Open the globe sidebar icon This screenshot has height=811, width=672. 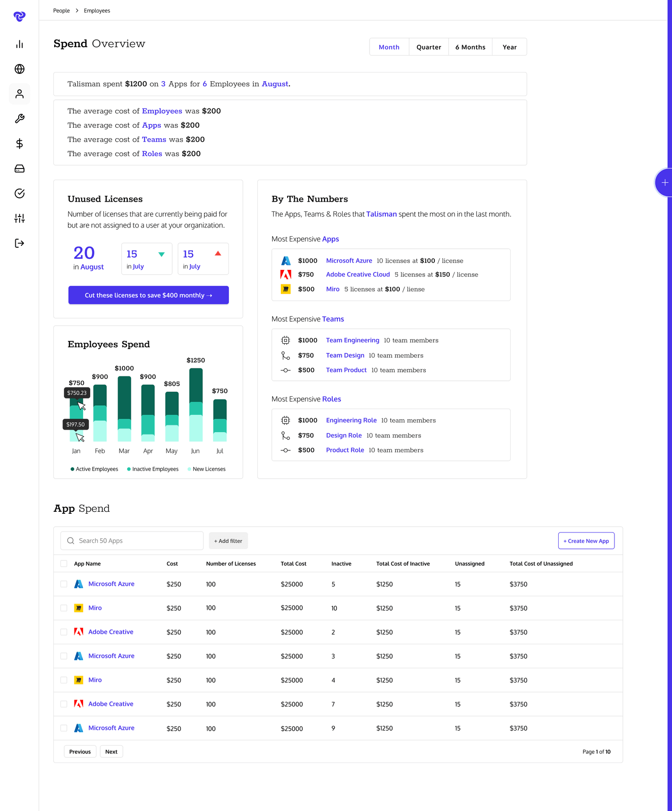click(x=20, y=69)
